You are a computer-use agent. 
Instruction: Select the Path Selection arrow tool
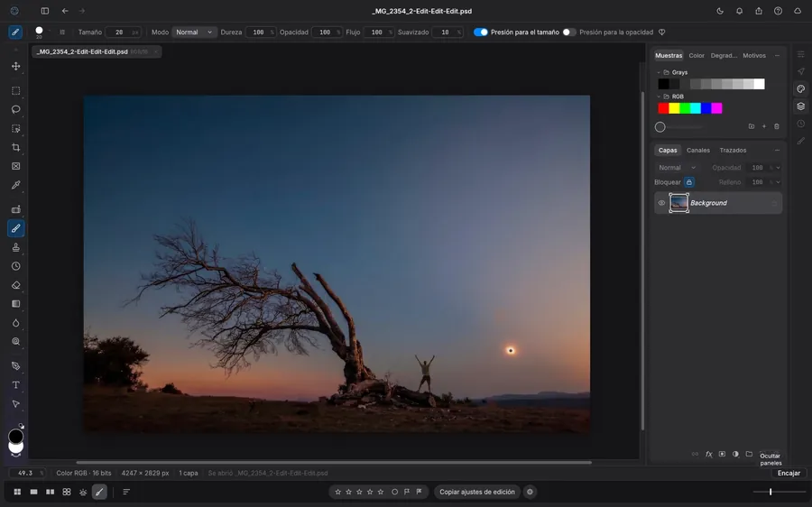[x=16, y=404]
